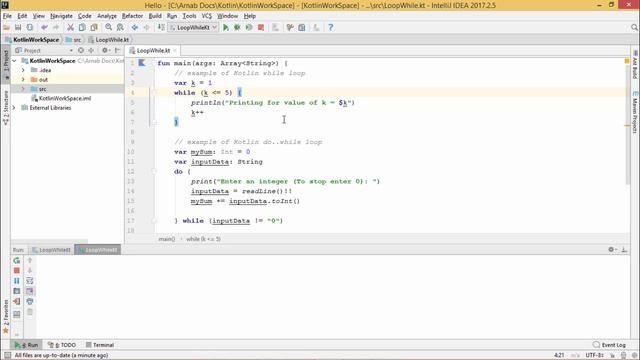Image resolution: width=640 pixels, height=360 pixels.
Task: Expand the src folder
Action: pos(23,89)
